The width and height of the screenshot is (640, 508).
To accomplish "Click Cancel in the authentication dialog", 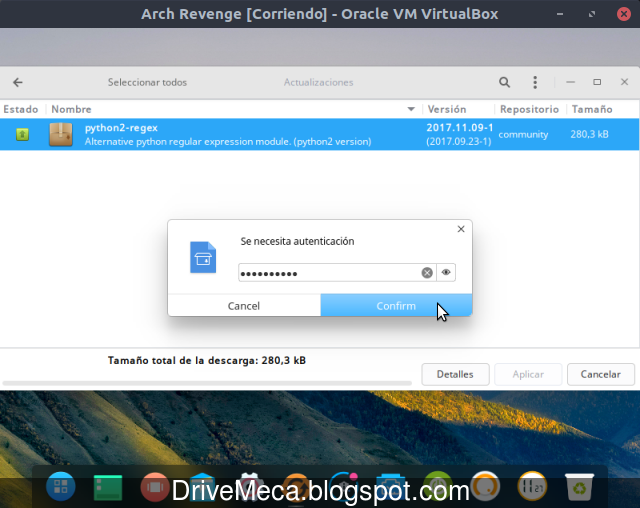I will [x=244, y=305].
